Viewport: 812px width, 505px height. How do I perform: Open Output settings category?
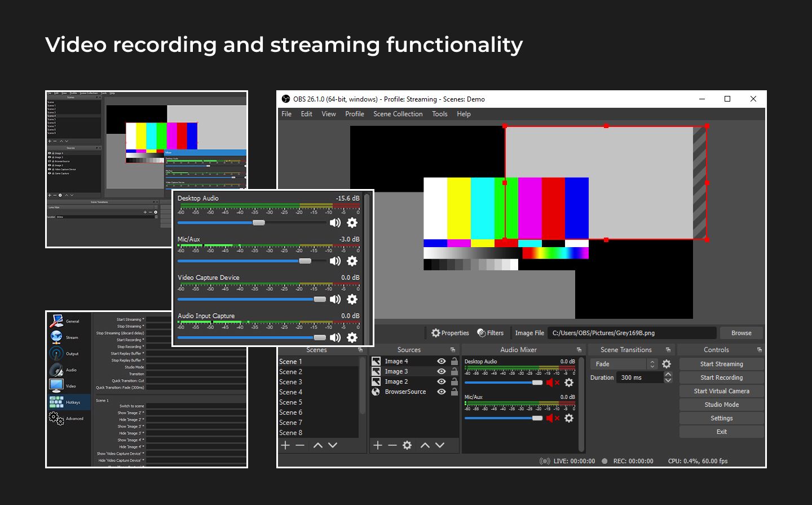click(x=69, y=354)
